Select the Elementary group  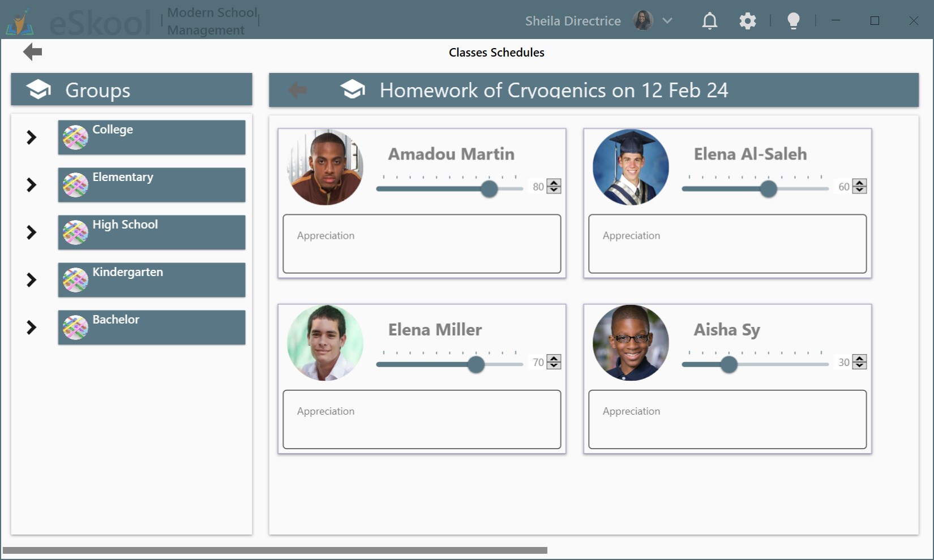coord(151,184)
